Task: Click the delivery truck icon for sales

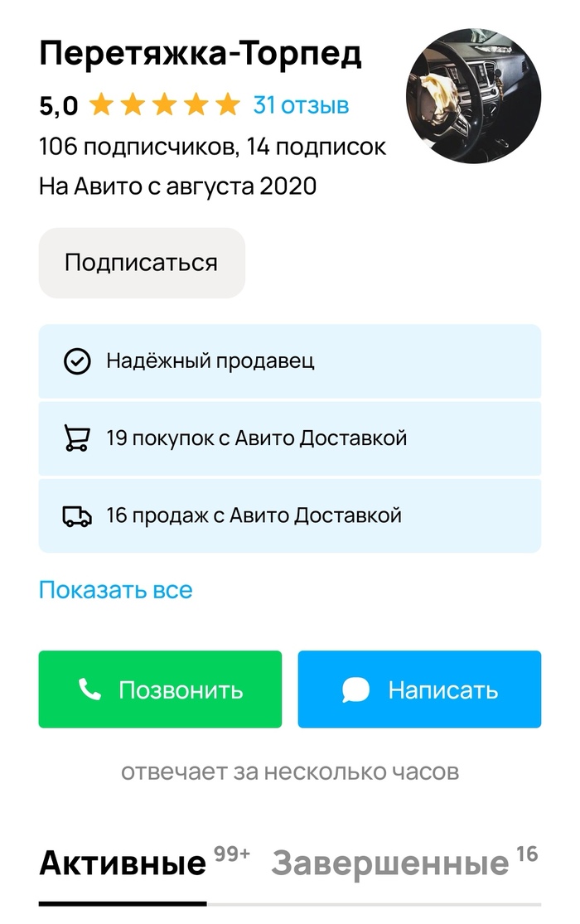Action: 77,516
